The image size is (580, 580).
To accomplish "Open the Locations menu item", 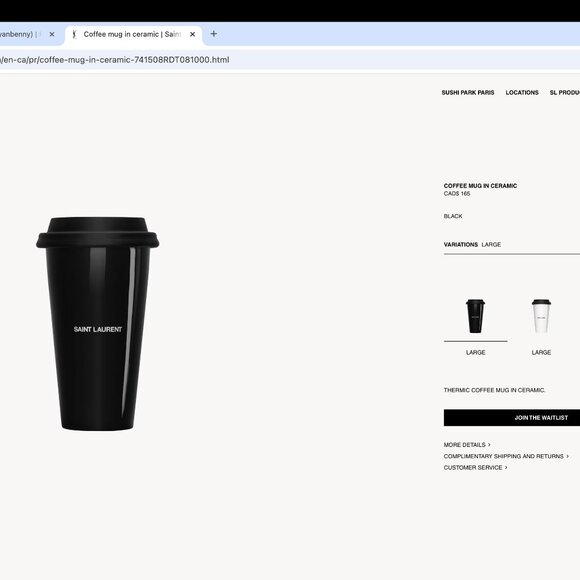I will coord(522,92).
